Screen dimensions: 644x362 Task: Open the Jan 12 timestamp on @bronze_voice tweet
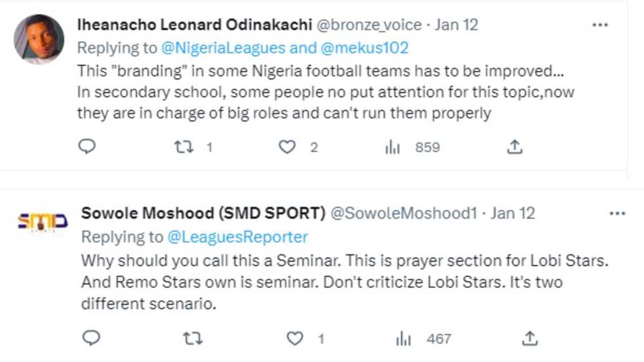pos(457,25)
